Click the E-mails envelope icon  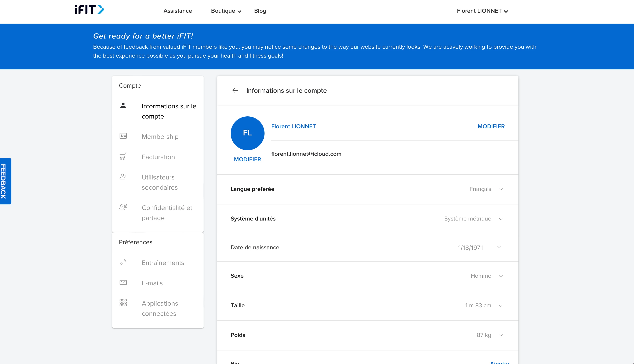point(123,283)
